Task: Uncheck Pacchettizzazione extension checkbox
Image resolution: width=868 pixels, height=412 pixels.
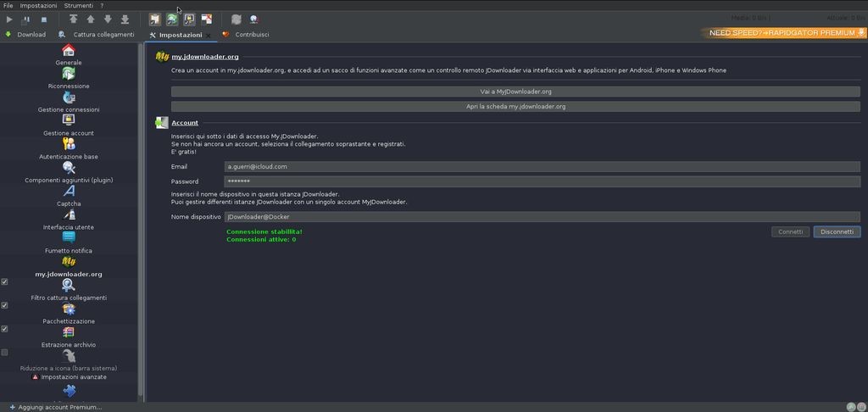Action: [x=4, y=305]
